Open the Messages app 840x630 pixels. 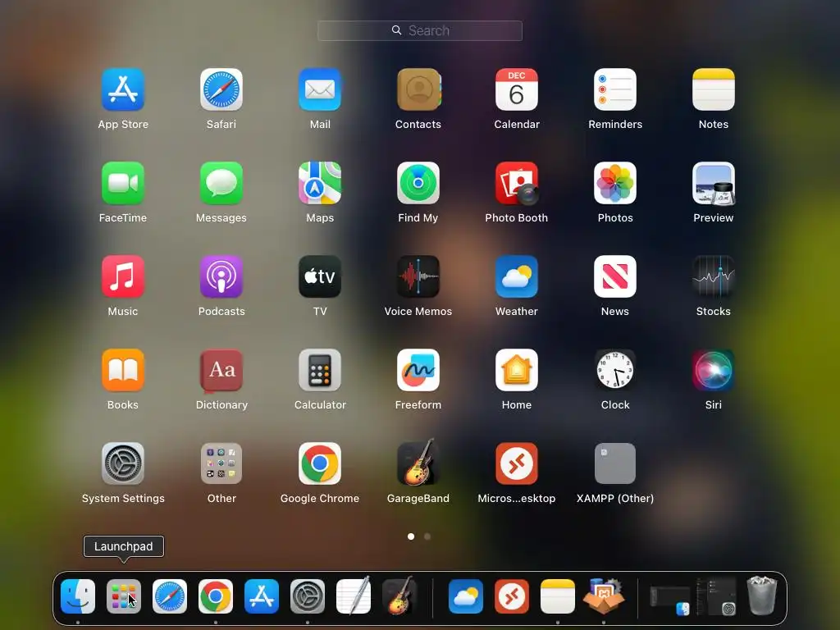click(221, 183)
